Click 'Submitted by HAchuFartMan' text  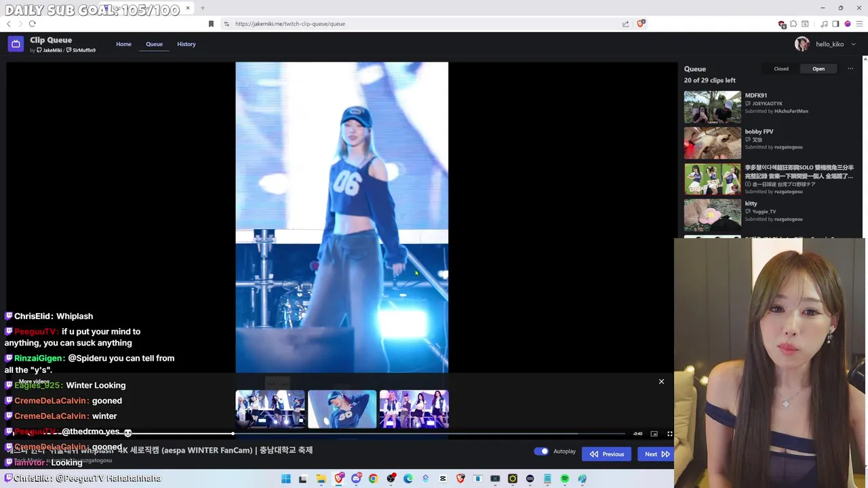click(x=776, y=111)
